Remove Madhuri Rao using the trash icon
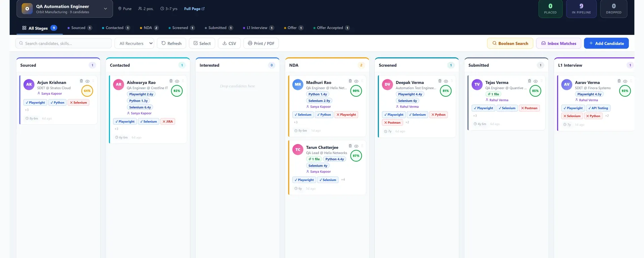This screenshot has height=258, width=644. coord(350,81)
